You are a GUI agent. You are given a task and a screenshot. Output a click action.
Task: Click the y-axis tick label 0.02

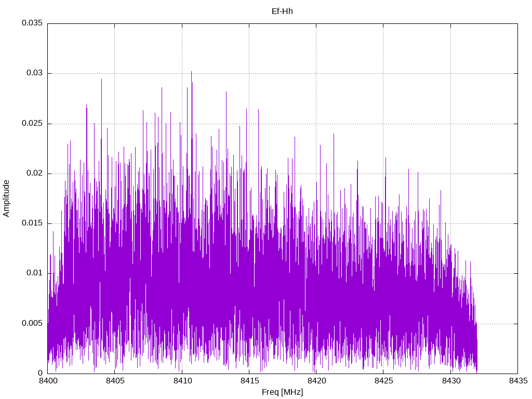35,173
